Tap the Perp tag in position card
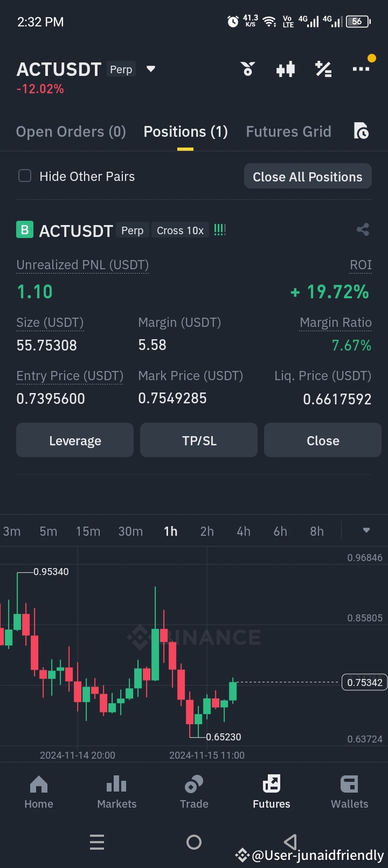This screenshot has height=868, width=388. tap(132, 230)
